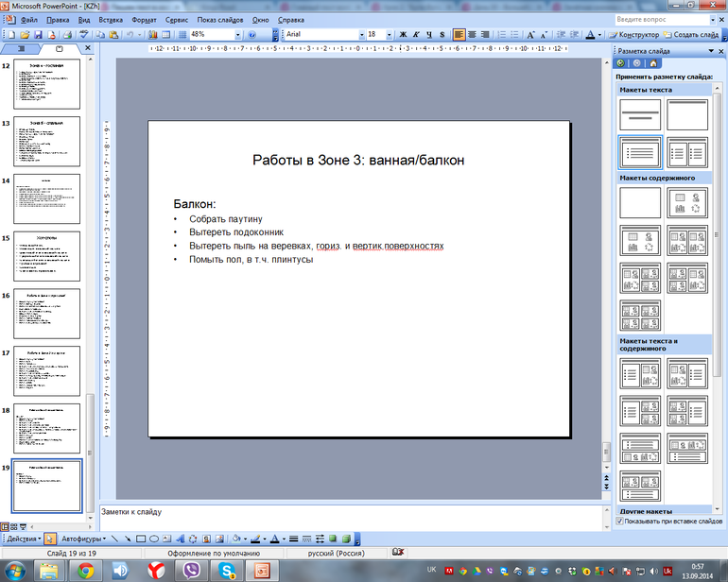The width and height of the screenshot is (728, 582).
Task: Toggle italic text formatting
Action: [416, 34]
